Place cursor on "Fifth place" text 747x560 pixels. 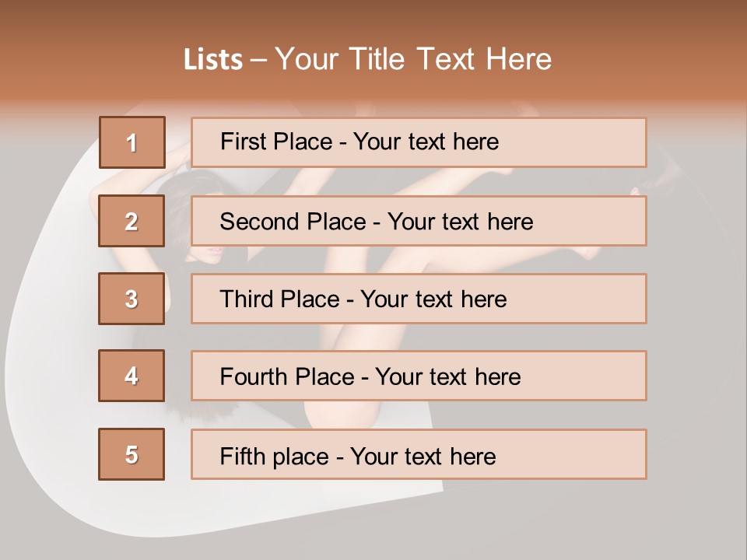point(273,456)
